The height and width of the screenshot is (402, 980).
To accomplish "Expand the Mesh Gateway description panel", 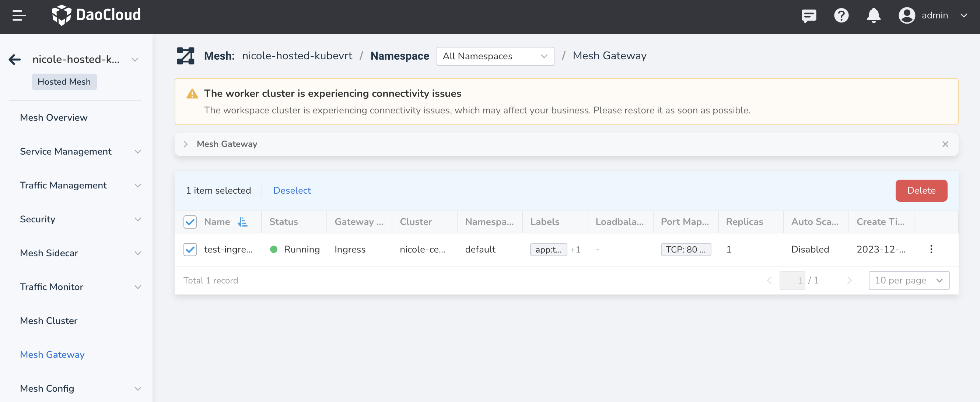I will tap(186, 144).
